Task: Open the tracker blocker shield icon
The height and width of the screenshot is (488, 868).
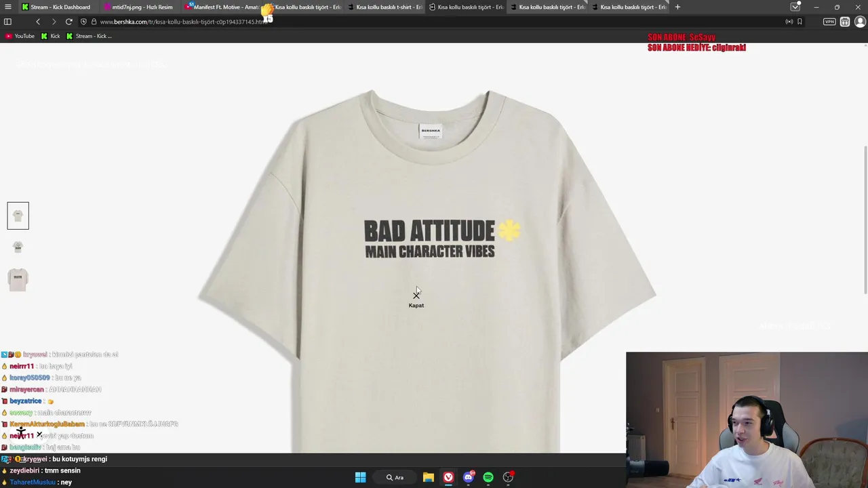Action: coord(83,22)
